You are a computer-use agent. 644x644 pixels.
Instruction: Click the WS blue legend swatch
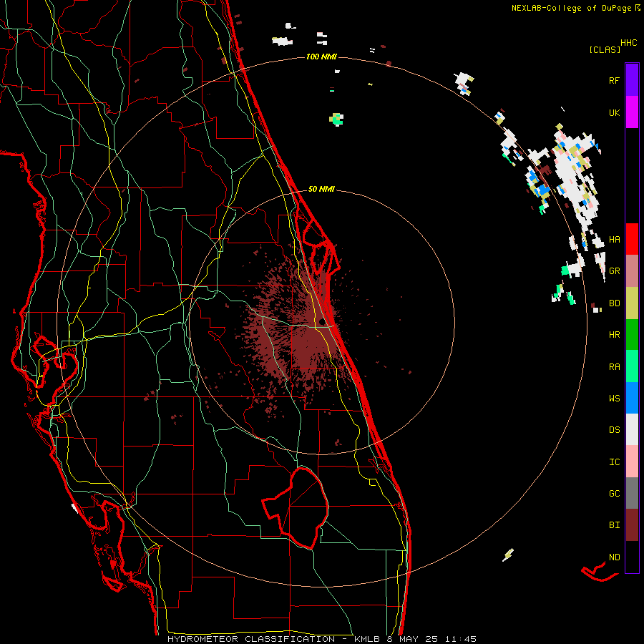pyautogui.click(x=632, y=398)
